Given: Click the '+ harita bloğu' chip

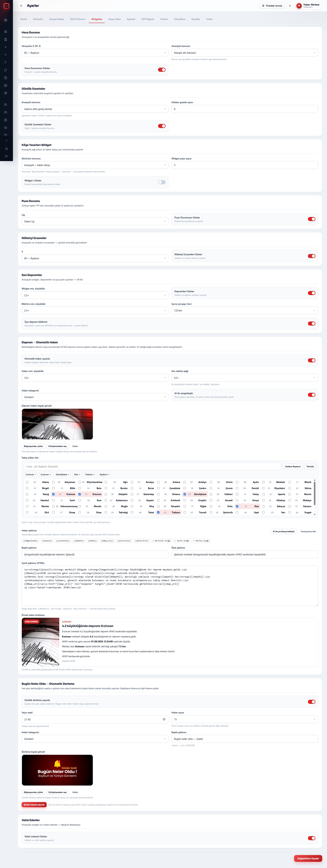Looking at the screenshot, I should point(201,541).
